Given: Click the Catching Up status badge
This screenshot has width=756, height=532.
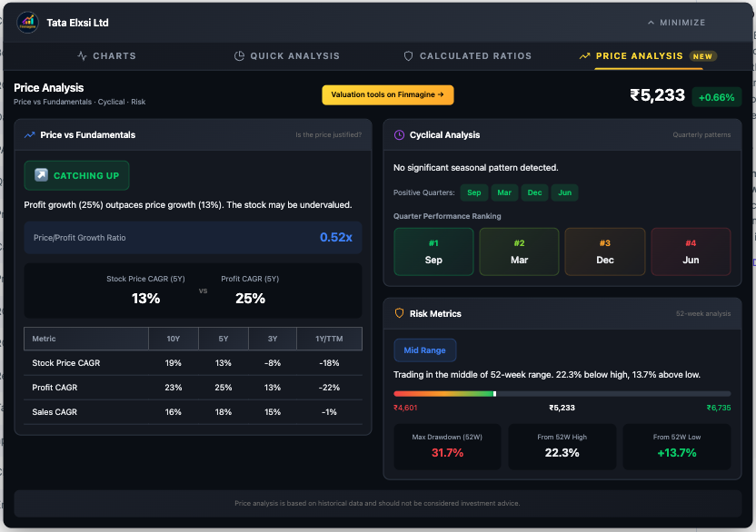Looking at the screenshot, I should pos(77,176).
